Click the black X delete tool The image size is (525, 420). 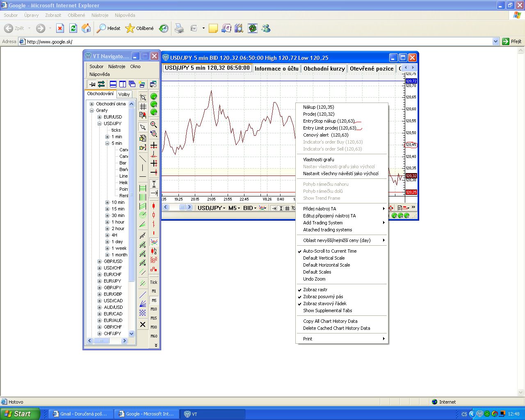[x=143, y=324]
